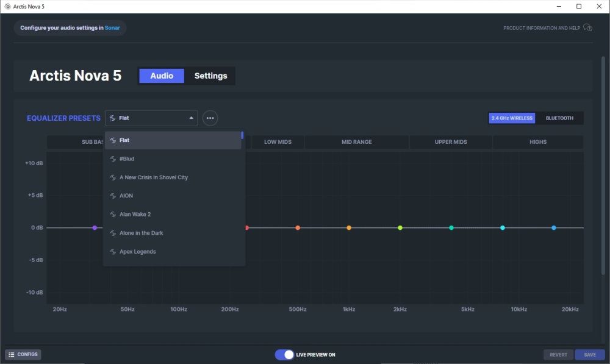Switch to the Audio tab
The image size is (610, 364).
coord(162,76)
